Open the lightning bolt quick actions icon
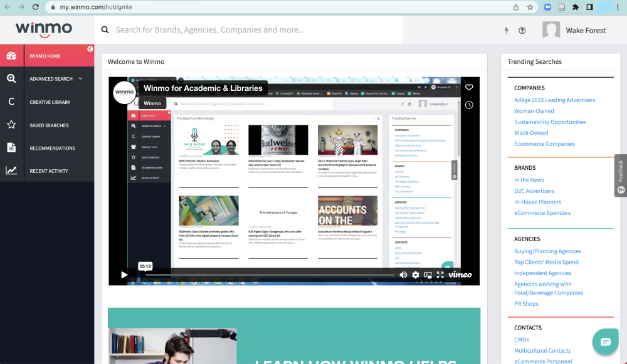Screen dimensions: 627x364 506,30
